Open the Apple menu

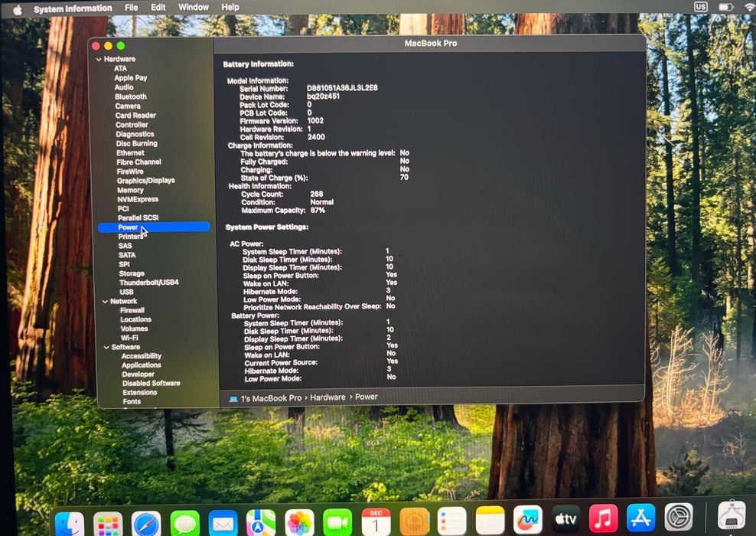click(x=18, y=10)
